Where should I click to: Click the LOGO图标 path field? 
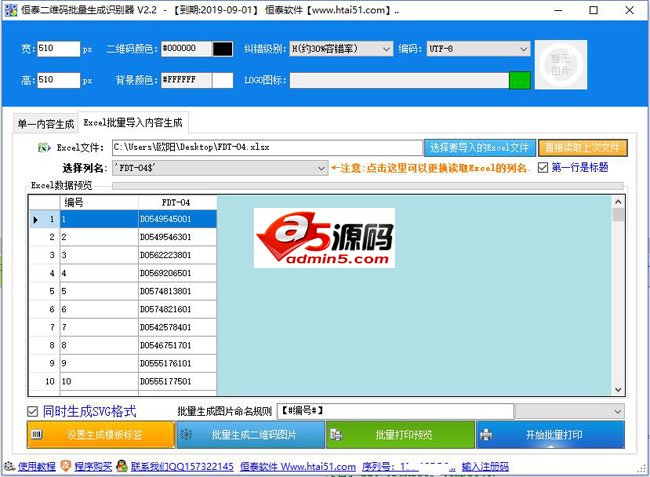click(x=399, y=80)
